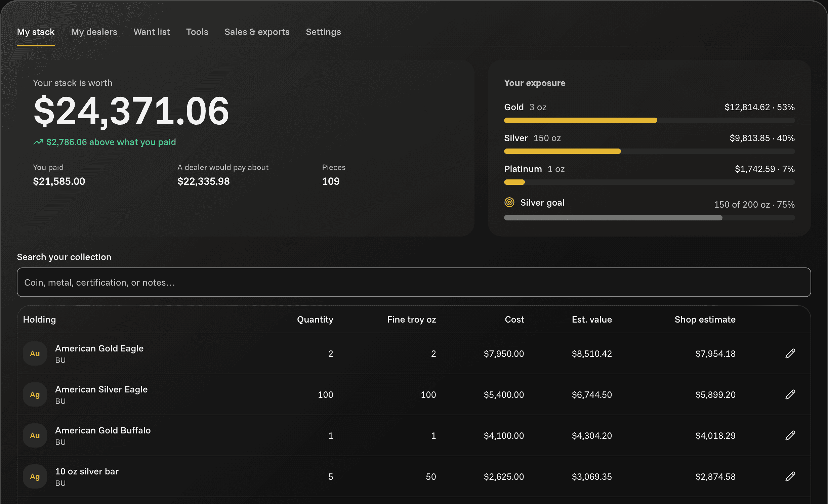Screen dimensions: 828x504
Task: Sort by the Shop estimate column header
Action: click(x=705, y=320)
